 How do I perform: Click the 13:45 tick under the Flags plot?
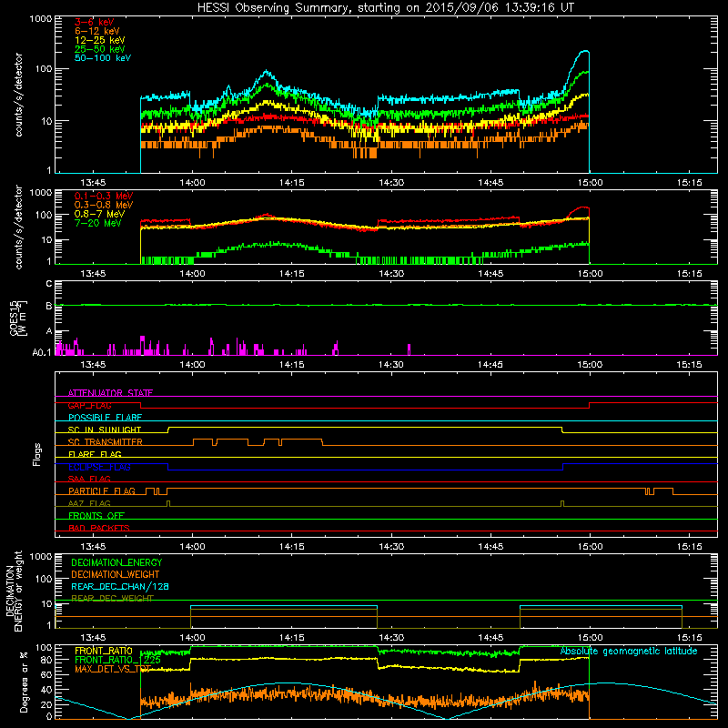93,547
